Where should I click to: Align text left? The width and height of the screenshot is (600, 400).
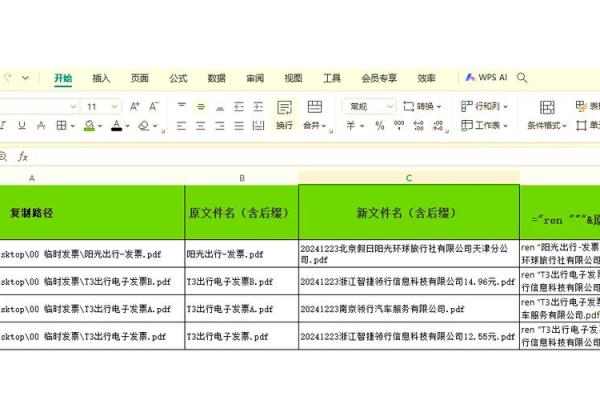[x=181, y=125]
